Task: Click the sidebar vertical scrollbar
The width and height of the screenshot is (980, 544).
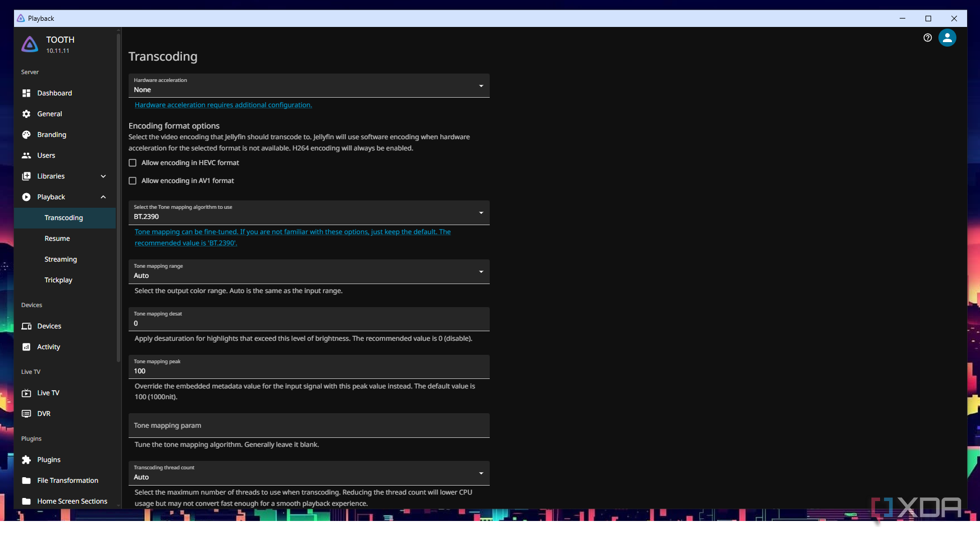Action: (x=118, y=196)
